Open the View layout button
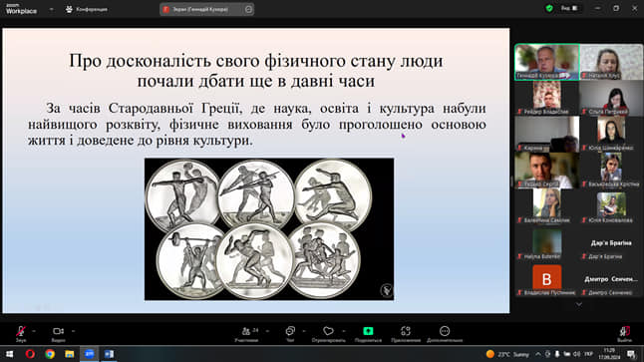 coord(569,8)
